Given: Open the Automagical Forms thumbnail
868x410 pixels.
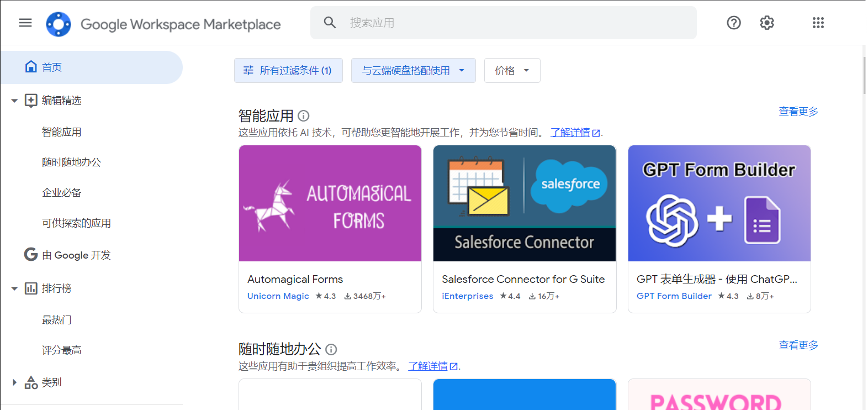Looking at the screenshot, I should [x=330, y=203].
